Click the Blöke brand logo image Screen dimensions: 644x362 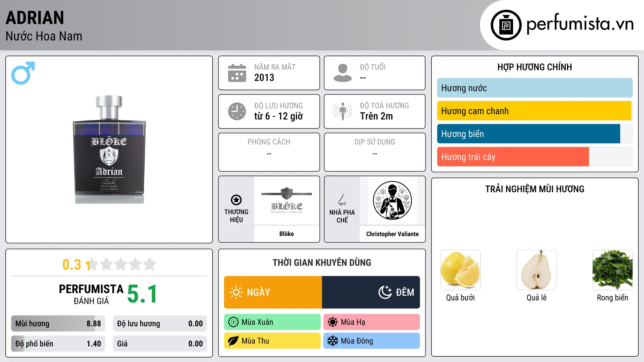(x=286, y=200)
